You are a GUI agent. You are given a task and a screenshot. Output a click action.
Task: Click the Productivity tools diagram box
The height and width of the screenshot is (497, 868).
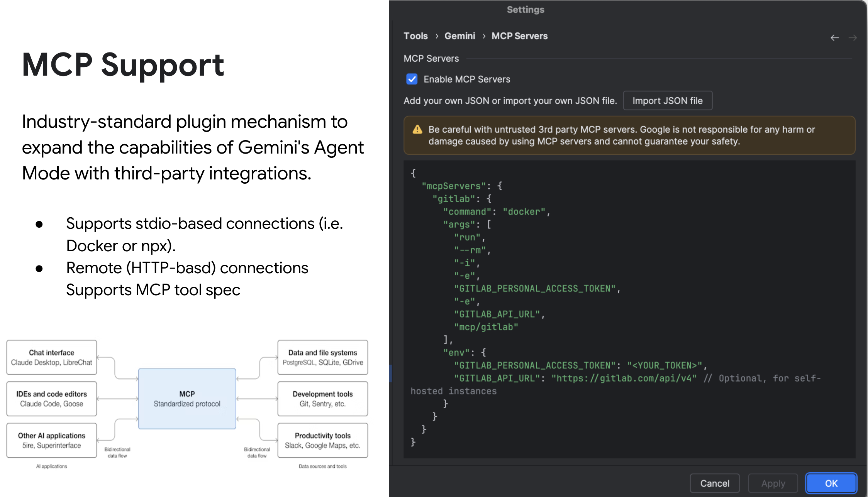pos(322,440)
